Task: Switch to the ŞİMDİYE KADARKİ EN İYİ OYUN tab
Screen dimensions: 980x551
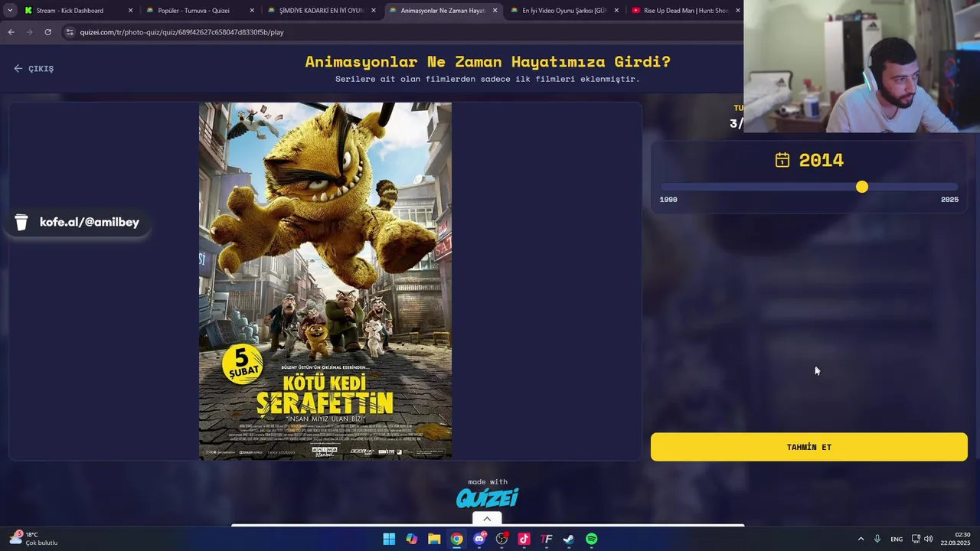Action: click(321, 11)
